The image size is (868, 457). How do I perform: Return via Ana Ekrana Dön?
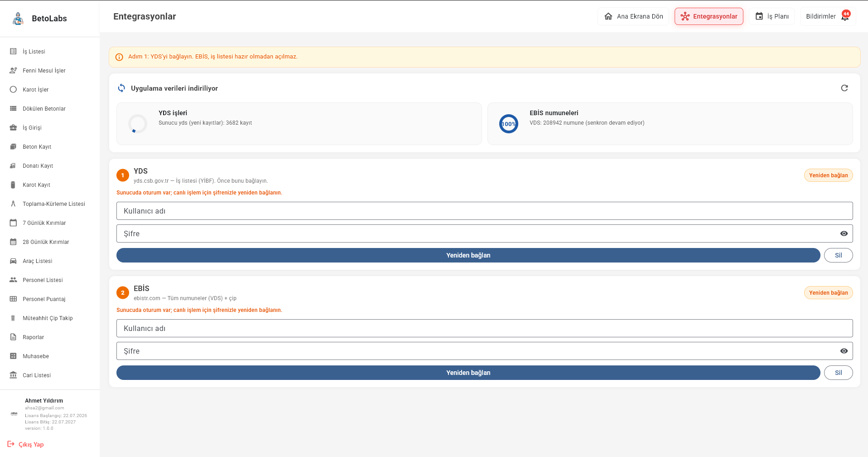coord(633,16)
